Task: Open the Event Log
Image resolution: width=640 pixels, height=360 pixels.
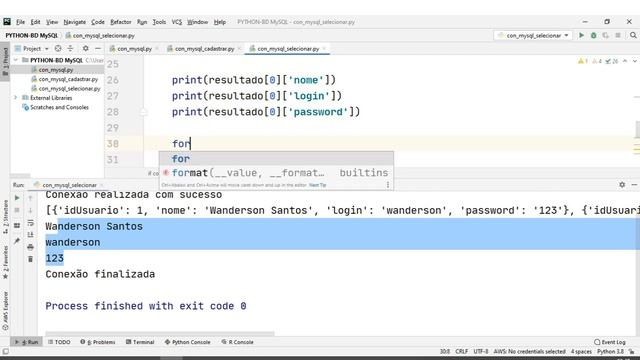Action: 610,342
